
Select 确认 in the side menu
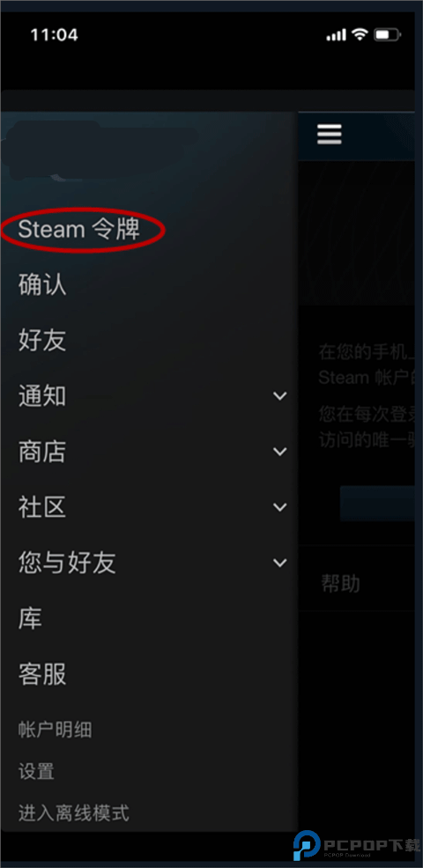[42, 284]
